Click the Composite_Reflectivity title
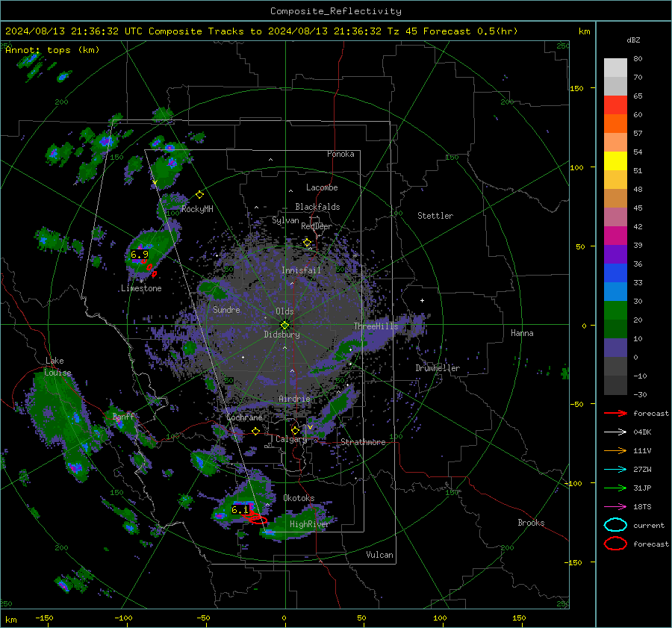This screenshot has height=628, width=672. [x=335, y=11]
